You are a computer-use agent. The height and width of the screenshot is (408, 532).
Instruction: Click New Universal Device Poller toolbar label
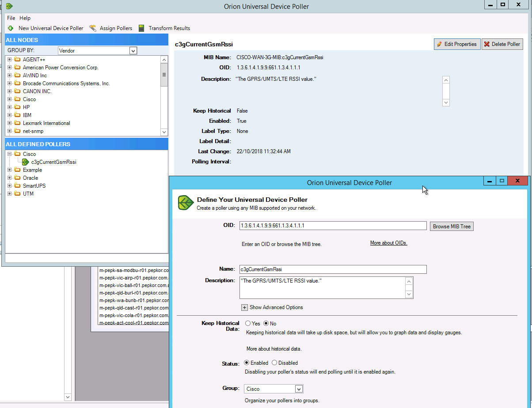coord(51,28)
